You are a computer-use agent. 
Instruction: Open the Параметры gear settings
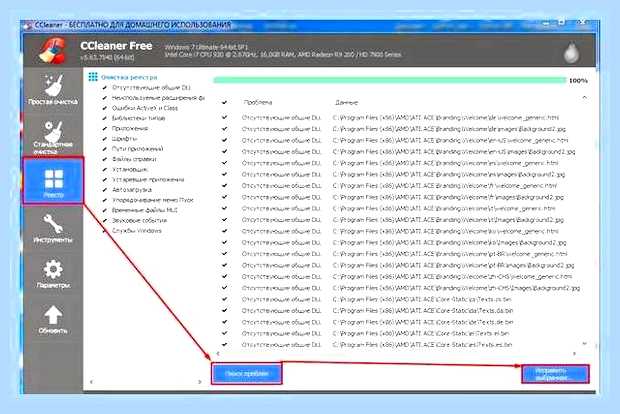pos(53,274)
